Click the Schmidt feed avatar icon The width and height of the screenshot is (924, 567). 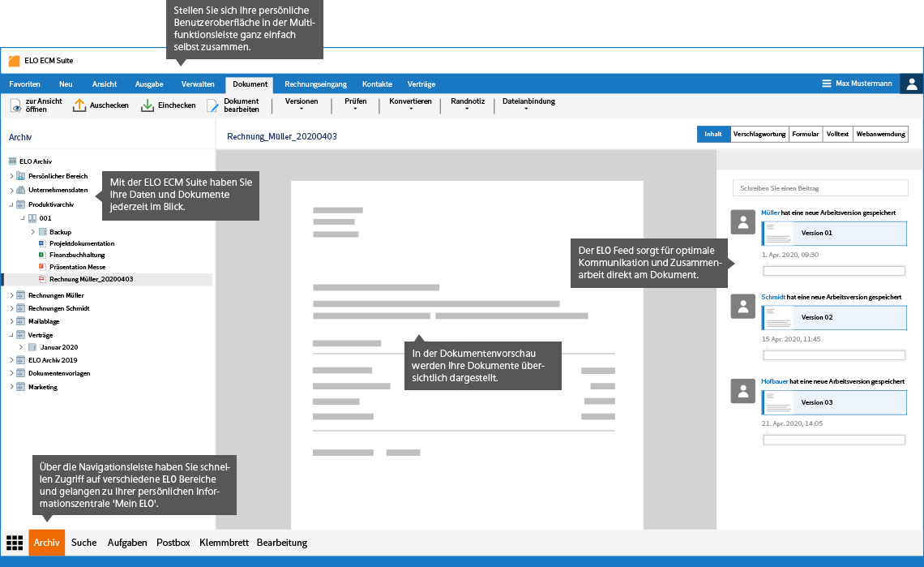click(x=743, y=307)
